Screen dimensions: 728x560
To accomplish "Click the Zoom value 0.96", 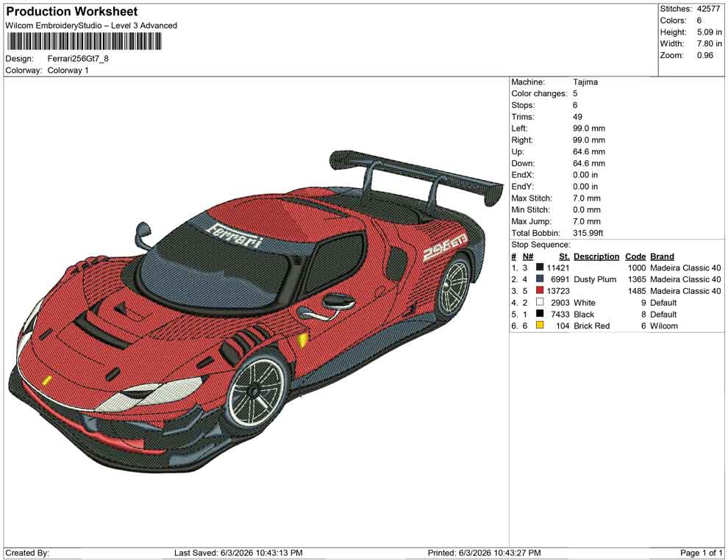I will 704,55.
